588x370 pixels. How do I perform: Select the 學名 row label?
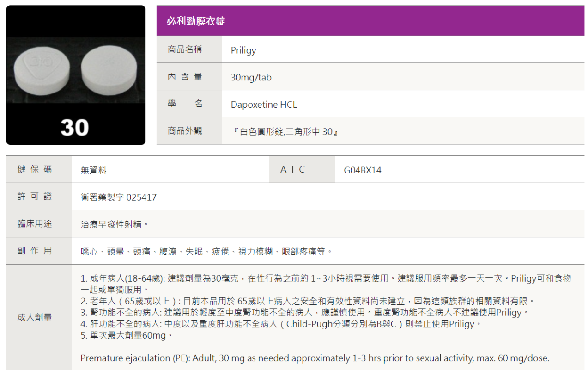[x=185, y=104]
